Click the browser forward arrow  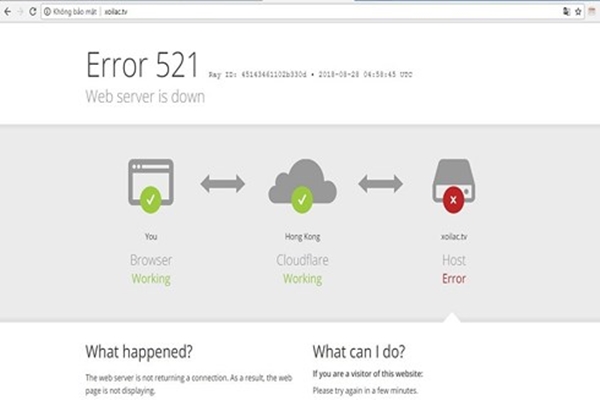pyautogui.click(x=20, y=11)
